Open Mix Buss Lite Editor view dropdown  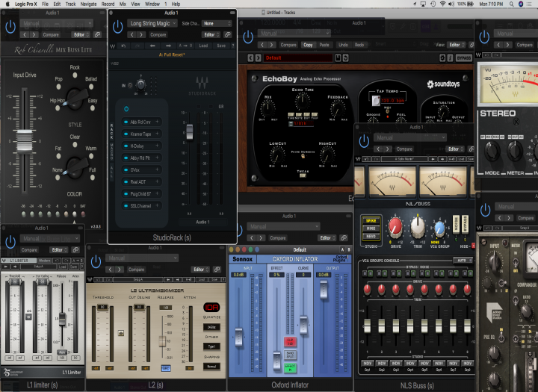point(81,34)
